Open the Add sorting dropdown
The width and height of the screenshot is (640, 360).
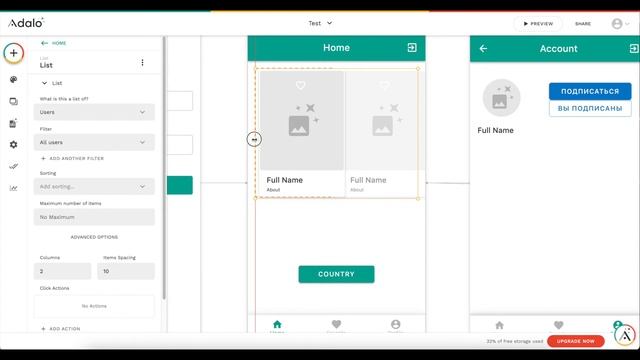click(94, 187)
